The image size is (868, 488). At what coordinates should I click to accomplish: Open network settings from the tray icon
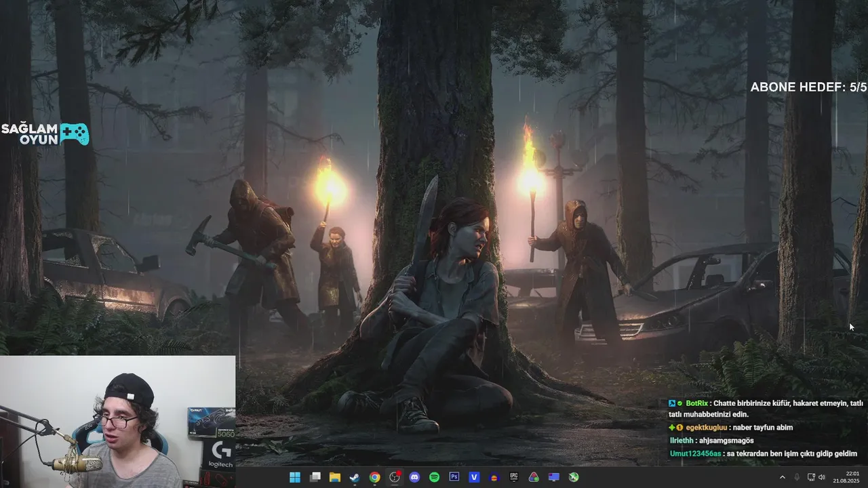811,477
